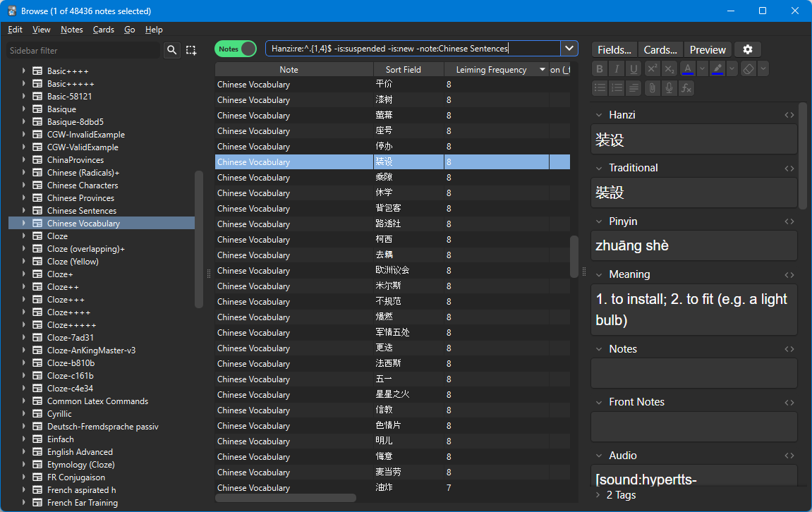Toggle HTML editor for Audio field
This screenshot has width=812, height=512.
coord(789,456)
